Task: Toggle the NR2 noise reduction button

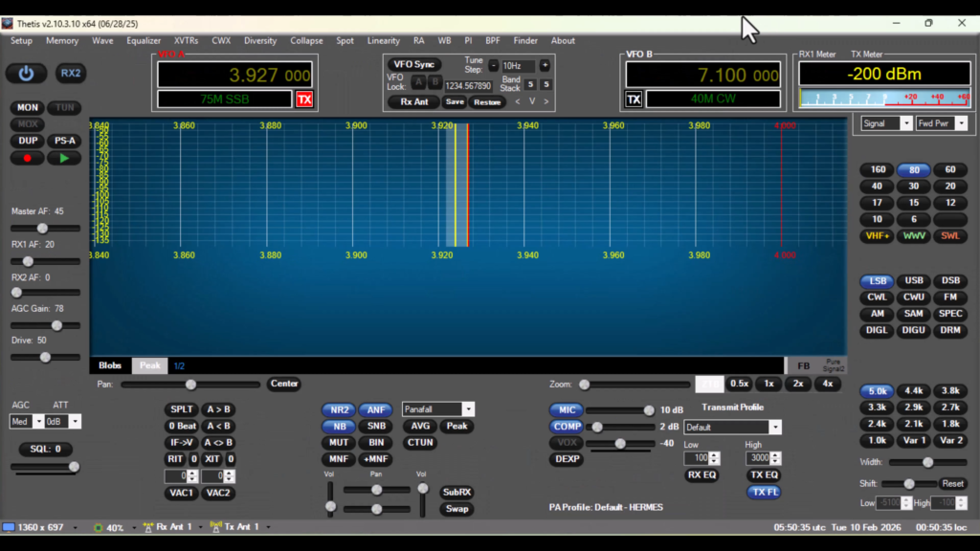Action: (x=340, y=410)
